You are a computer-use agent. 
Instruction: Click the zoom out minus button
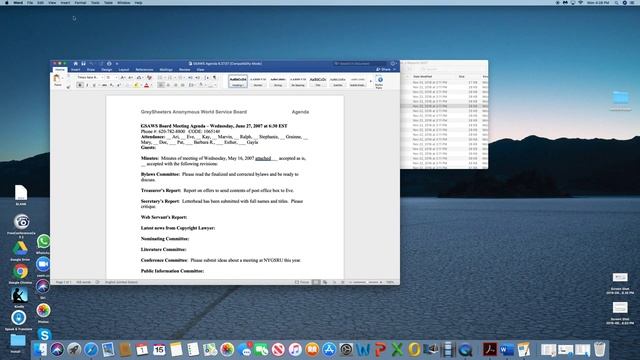click(x=350, y=282)
